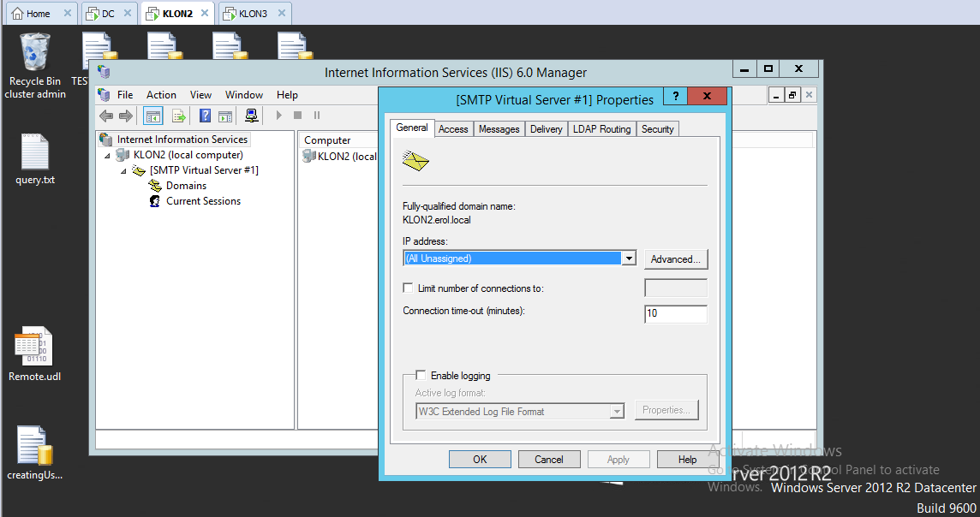Click the blue Help question mark icon
Viewport: 980px width, 517px height.
click(x=206, y=116)
